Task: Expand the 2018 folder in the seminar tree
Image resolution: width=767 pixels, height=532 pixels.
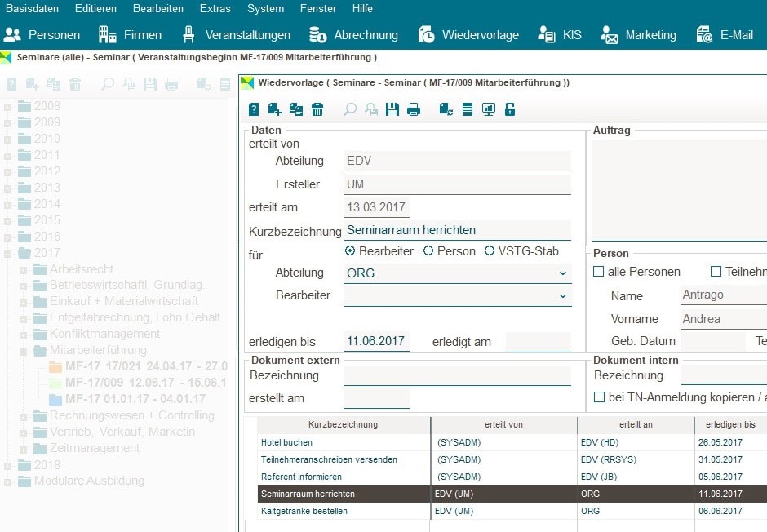Action: click(8, 465)
